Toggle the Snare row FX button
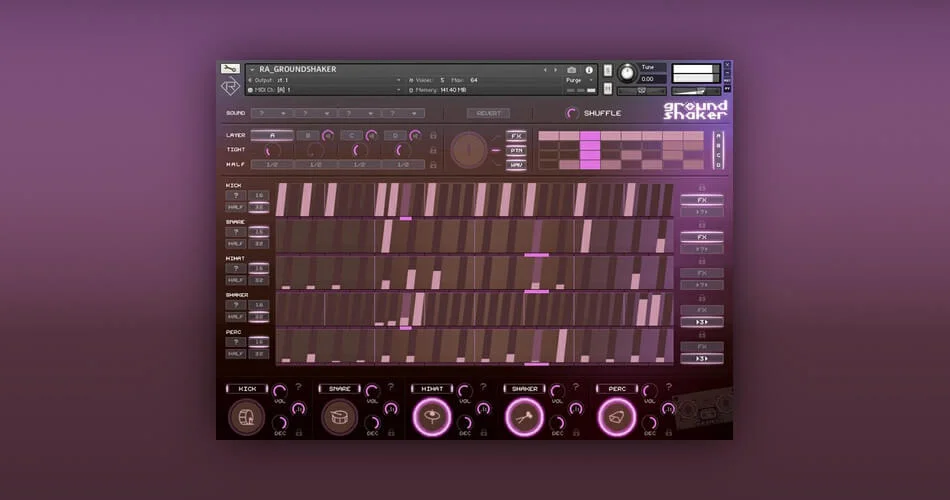 702,237
